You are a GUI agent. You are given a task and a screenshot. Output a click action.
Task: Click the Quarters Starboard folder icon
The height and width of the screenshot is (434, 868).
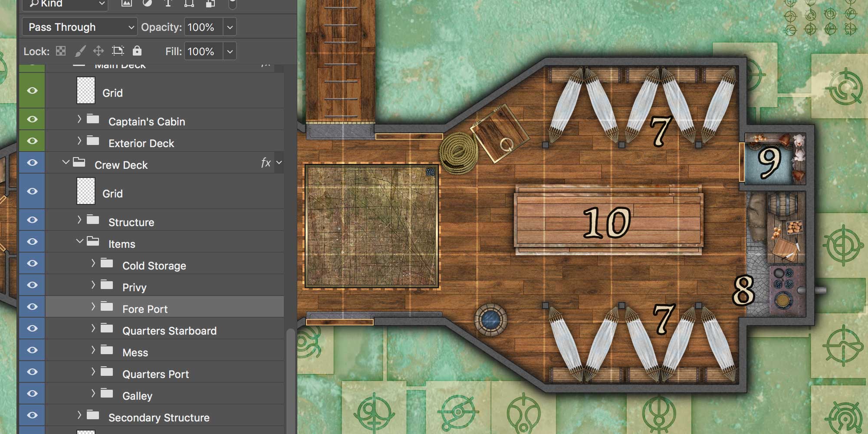(107, 328)
